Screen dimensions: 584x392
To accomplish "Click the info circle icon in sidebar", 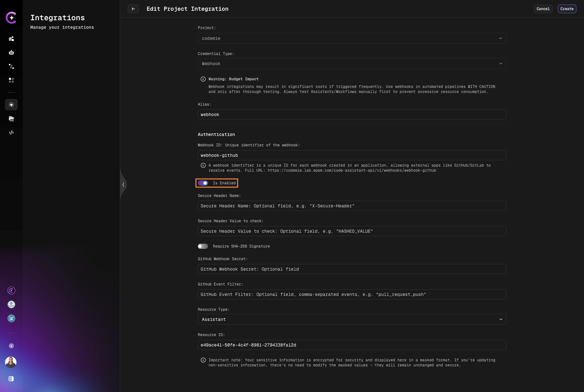I will coord(11,346).
